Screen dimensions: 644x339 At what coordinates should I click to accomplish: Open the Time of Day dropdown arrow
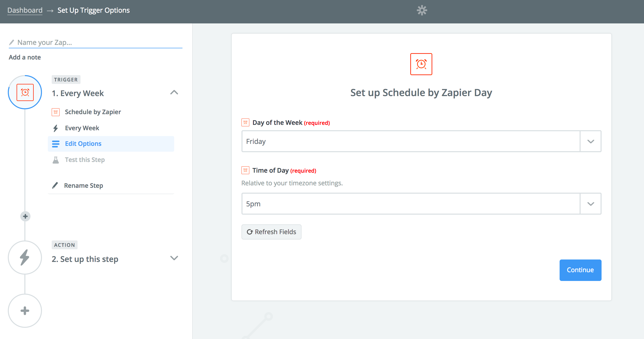click(x=591, y=204)
